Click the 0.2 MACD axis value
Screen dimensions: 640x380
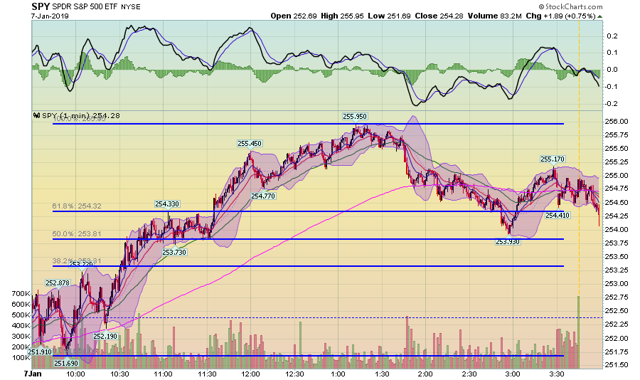click(x=612, y=36)
